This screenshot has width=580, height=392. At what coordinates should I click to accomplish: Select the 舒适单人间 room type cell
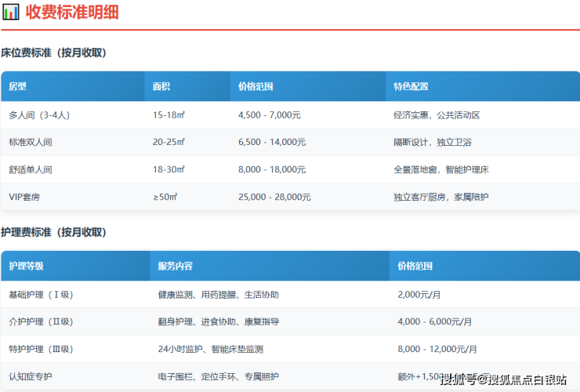tap(31, 169)
